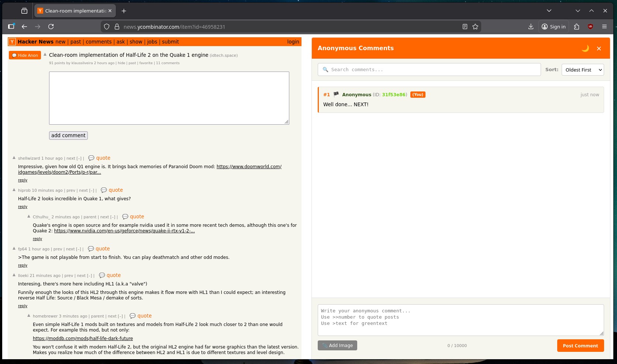Toggle dark mode via the moon icon
The width and height of the screenshot is (617, 364).
585,48
